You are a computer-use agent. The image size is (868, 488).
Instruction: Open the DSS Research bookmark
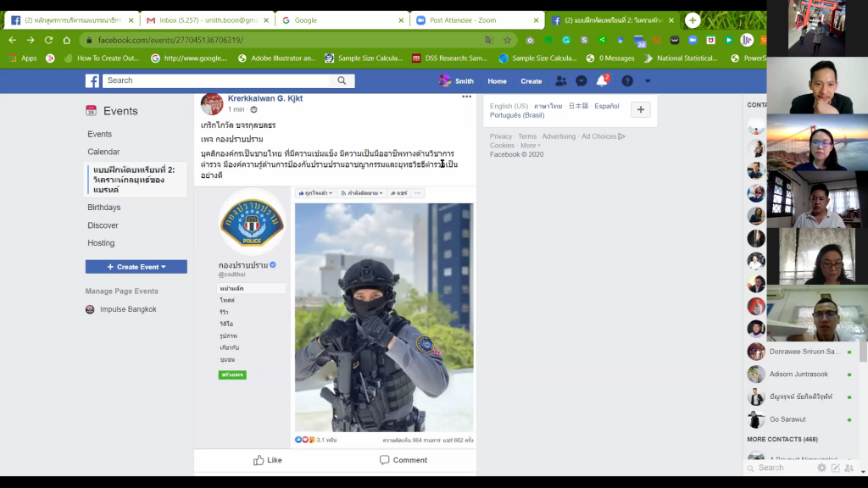449,58
